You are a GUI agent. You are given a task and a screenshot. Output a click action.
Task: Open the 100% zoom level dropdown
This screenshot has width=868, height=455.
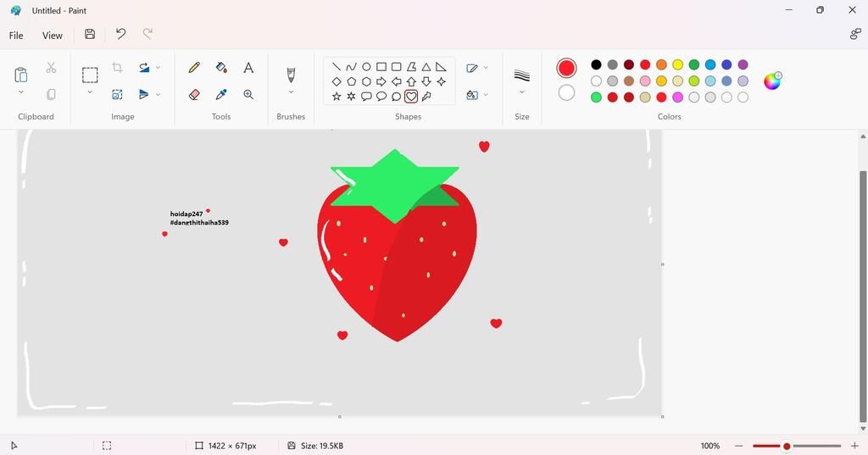(x=710, y=446)
